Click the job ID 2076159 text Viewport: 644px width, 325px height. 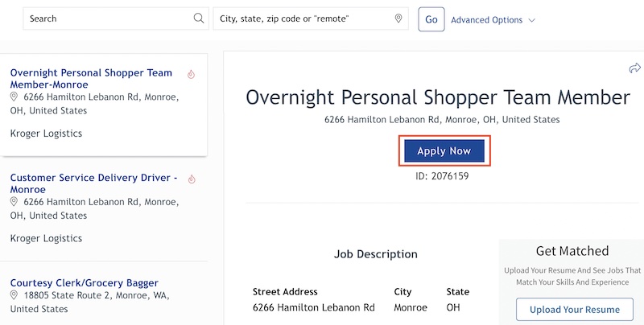coord(441,176)
